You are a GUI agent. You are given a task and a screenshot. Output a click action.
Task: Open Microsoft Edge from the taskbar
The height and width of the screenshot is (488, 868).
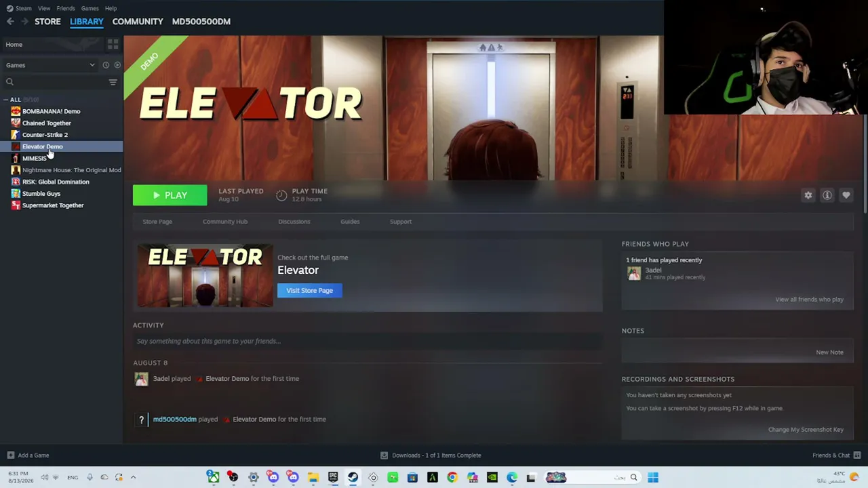point(512,477)
